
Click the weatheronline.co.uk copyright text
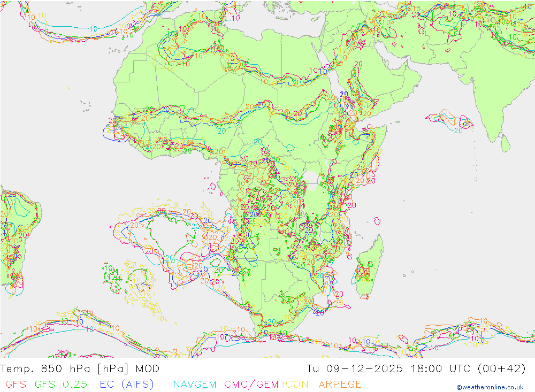pos(490,387)
